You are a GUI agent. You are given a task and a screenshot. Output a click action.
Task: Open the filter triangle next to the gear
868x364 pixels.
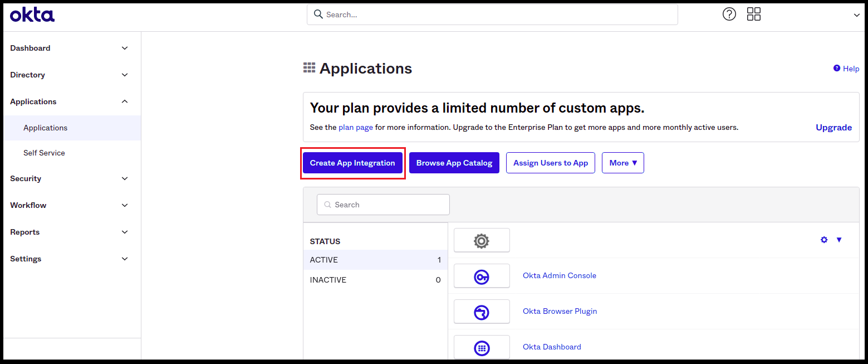tap(839, 240)
